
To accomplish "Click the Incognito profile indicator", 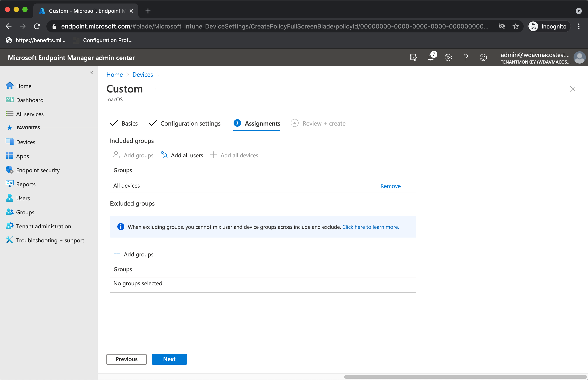I will coord(549,26).
